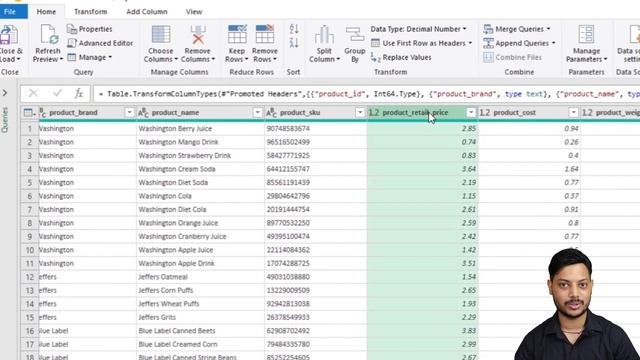Click Combine Files

(513, 57)
